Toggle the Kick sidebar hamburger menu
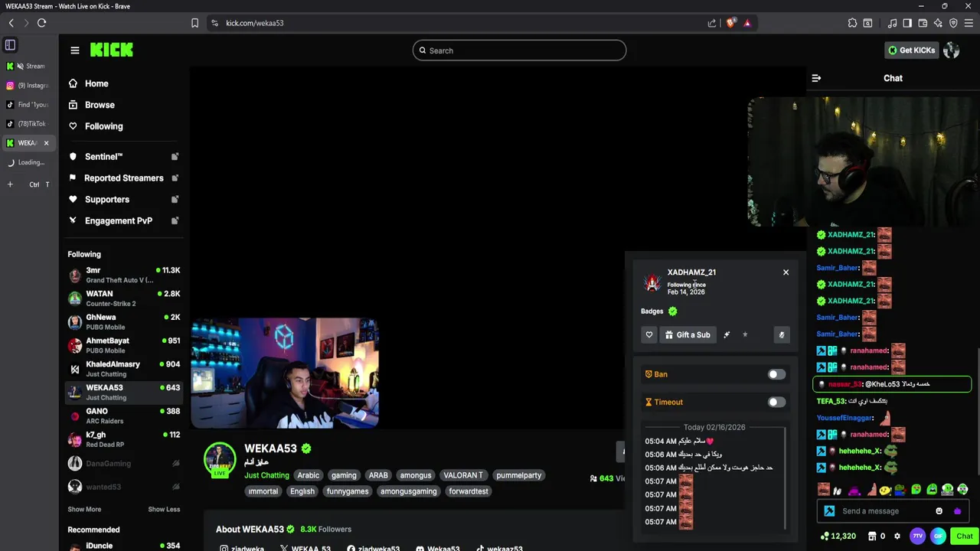Screen dimensions: 980x551 [x=75, y=51]
